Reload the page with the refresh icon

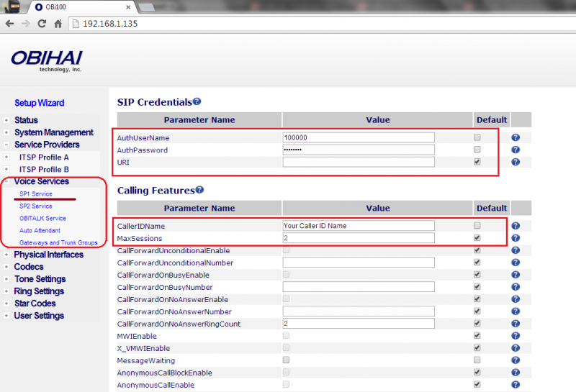42,24
